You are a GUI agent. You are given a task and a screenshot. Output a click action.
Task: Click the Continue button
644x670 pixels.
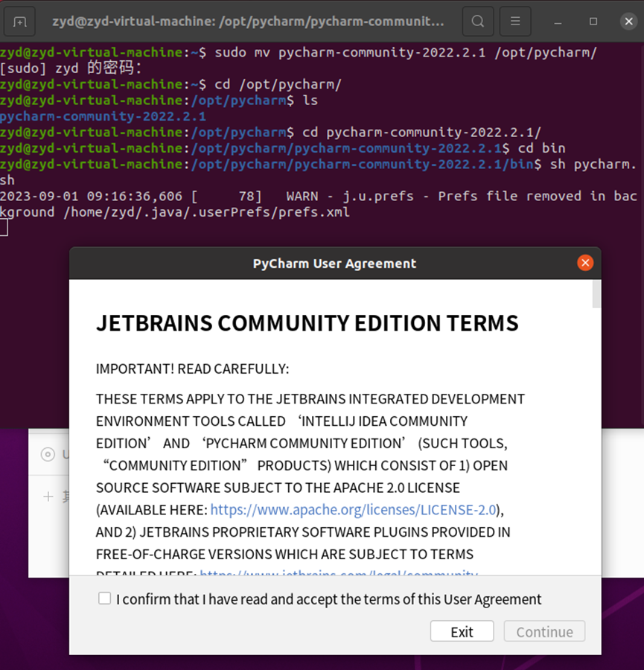click(543, 631)
